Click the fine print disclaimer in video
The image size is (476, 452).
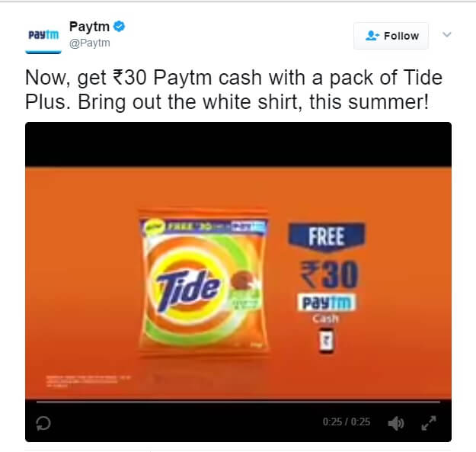coord(88,380)
